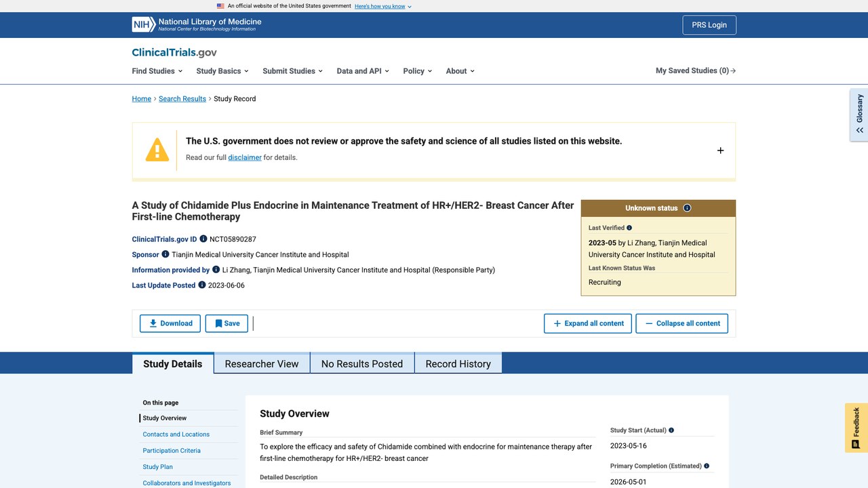Open the About dropdown menu
Image resolution: width=868 pixels, height=488 pixels.
pos(460,71)
